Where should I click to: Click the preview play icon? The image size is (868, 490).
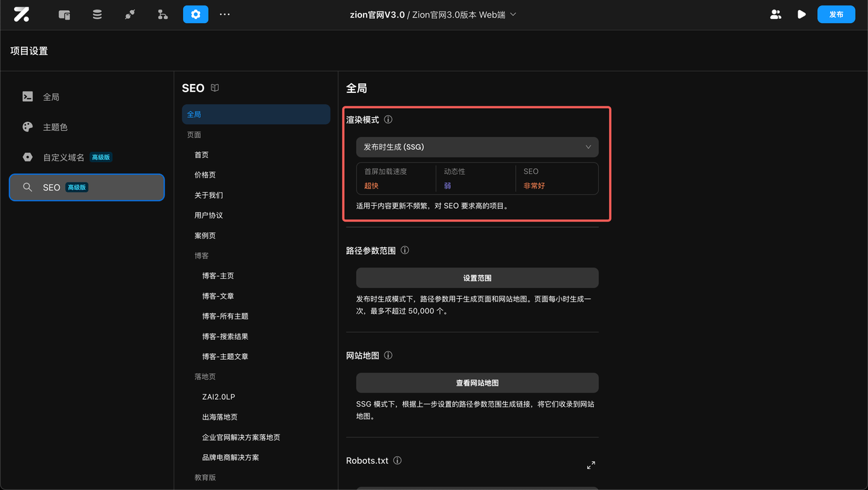pos(802,14)
